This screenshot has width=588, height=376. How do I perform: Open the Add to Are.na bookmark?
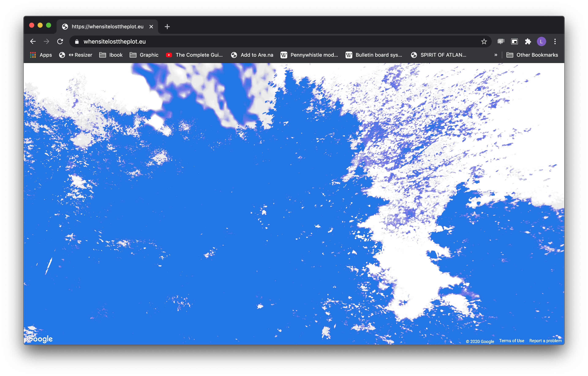252,55
